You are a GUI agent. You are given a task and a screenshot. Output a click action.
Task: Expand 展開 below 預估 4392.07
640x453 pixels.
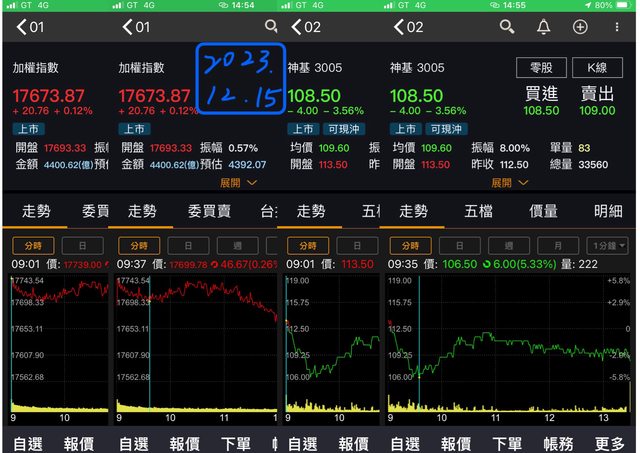(238, 183)
